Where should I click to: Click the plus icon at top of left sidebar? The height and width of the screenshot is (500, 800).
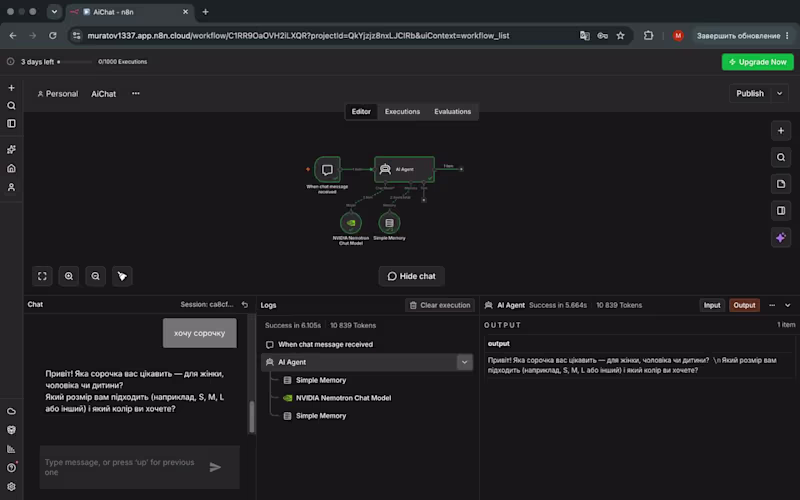pyautogui.click(x=11, y=88)
